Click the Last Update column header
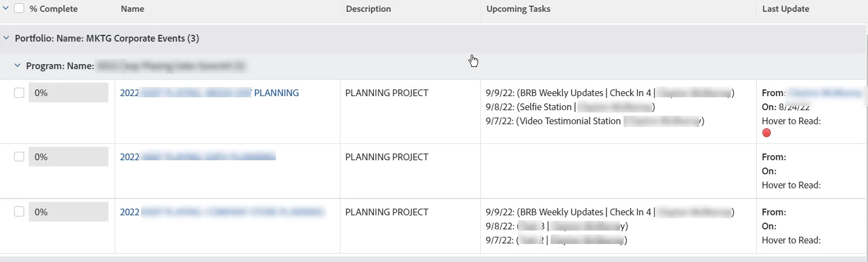868x262 pixels. (x=785, y=9)
